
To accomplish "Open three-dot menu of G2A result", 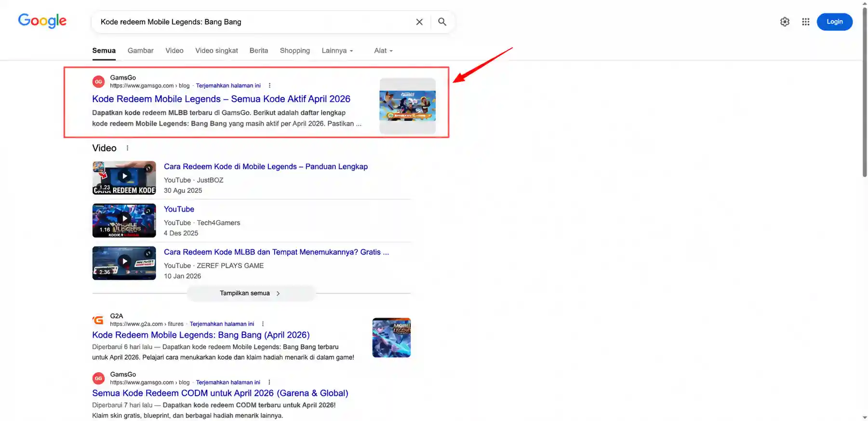I will [263, 324].
